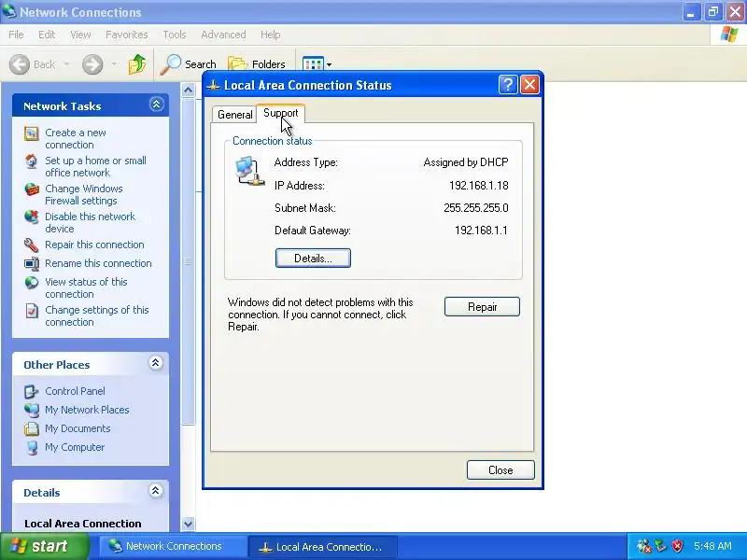Open the Edit menu
Viewport: 747px width, 560px height.
(x=46, y=35)
